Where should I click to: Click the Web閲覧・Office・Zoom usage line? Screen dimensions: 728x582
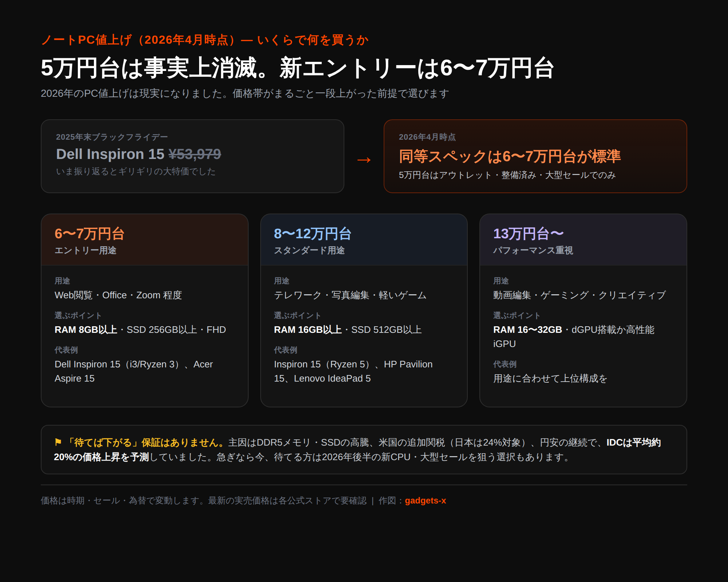pos(118,295)
